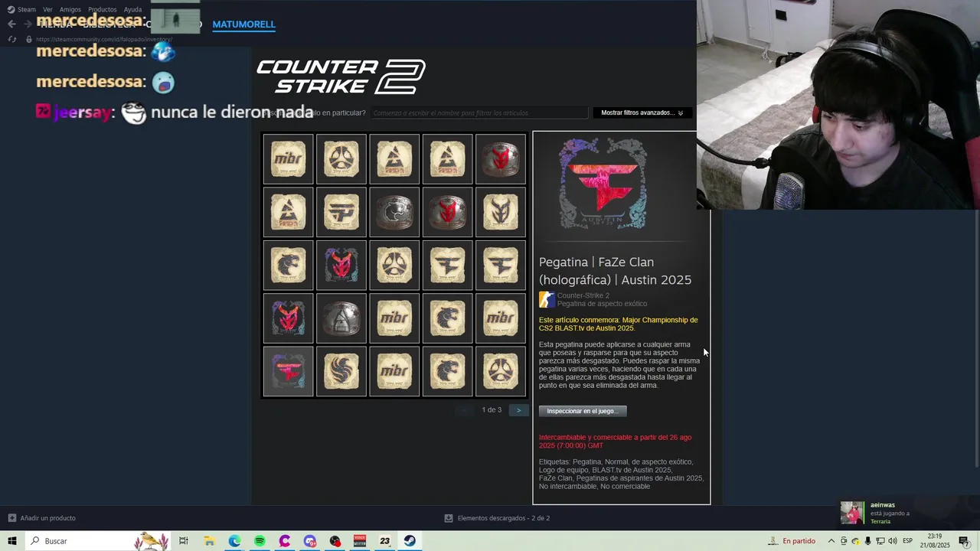Screen dimensions: 980x551
Task: Select the silver metallic Austin logo sticker
Action: [341, 318]
